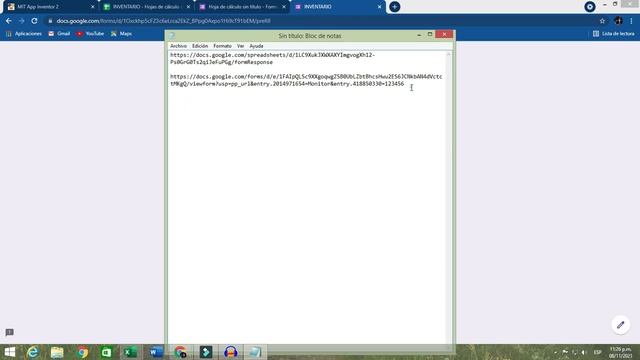The width and height of the screenshot is (640, 360).
Task: Click the feedback flag icon bottom-left
Action: click(x=9, y=332)
